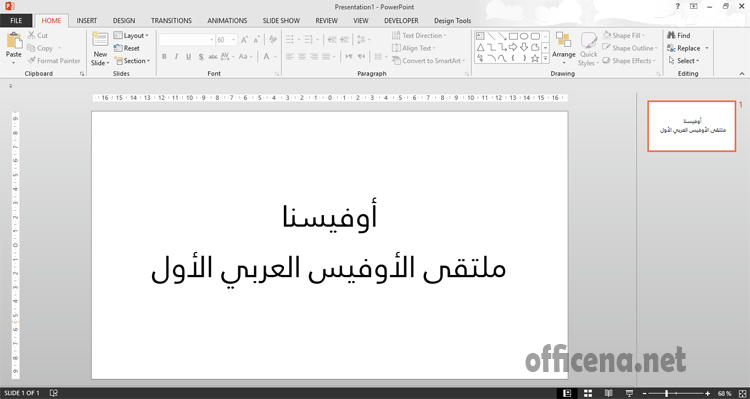Screen dimensions: 750x399
Task: Insert a New Slide
Action: (x=100, y=49)
